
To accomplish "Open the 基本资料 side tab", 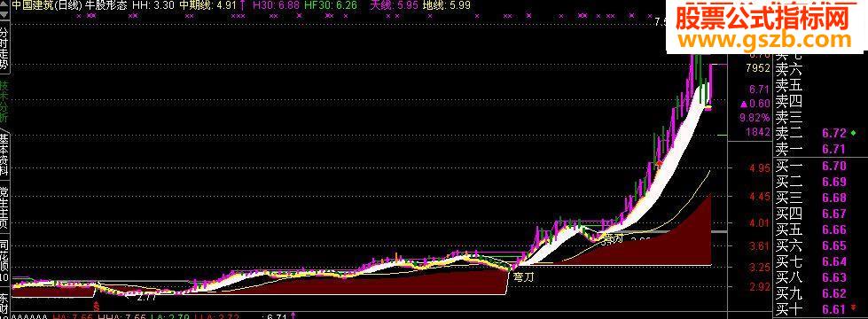I will pyautogui.click(x=4, y=155).
